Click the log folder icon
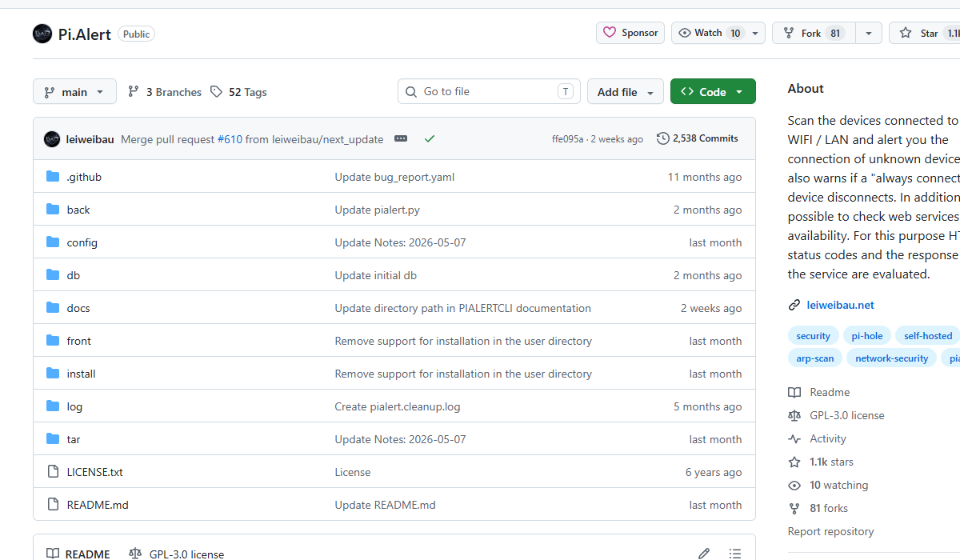Screen dimensions: 960x560 tap(53, 406)
